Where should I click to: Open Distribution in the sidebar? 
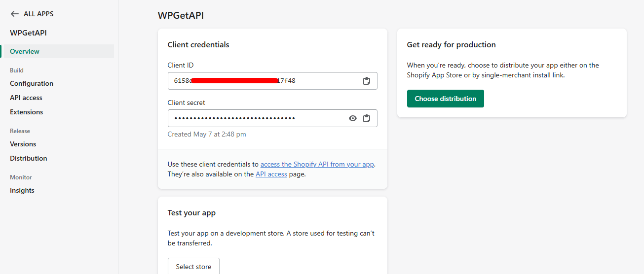29,158
